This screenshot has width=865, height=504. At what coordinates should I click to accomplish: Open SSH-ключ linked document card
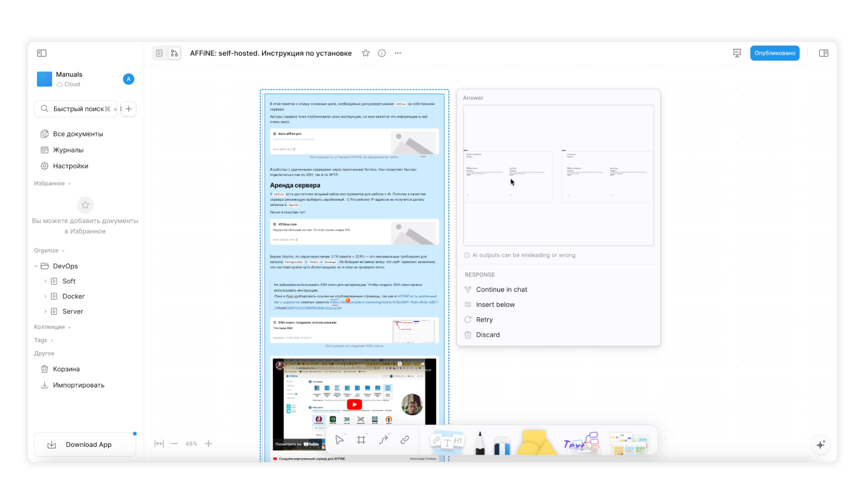coord(354,330)
